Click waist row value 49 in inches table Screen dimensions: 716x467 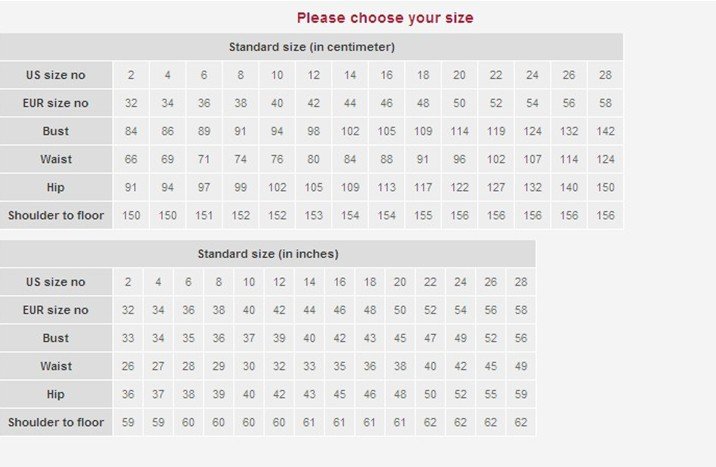(520, 366)
